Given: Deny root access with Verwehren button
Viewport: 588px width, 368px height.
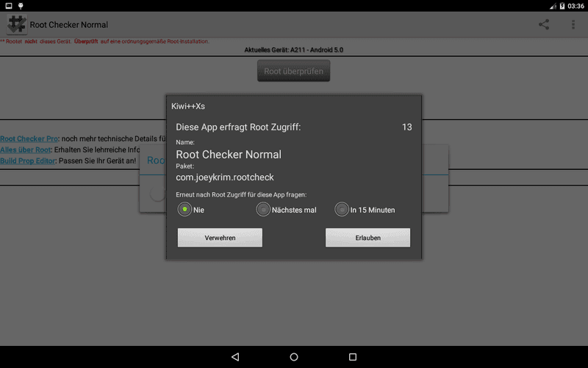Looking at the screenshot, I should 220,238.
